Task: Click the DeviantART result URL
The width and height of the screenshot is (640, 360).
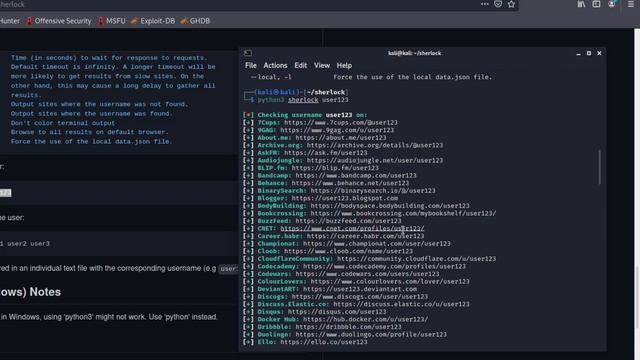Action: [360, 289]
